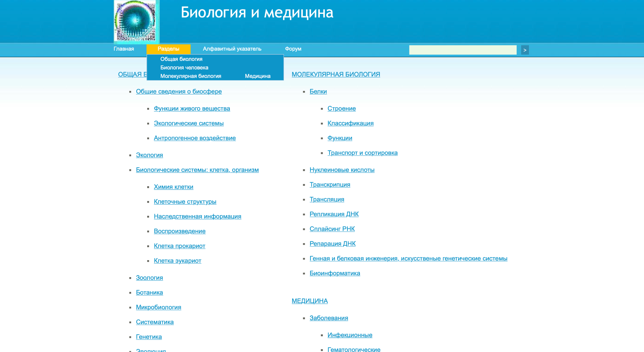Open Функции link under Белки
Image resolution: width=644 pixels, height=352 pixels.
[x=340, y=138]
